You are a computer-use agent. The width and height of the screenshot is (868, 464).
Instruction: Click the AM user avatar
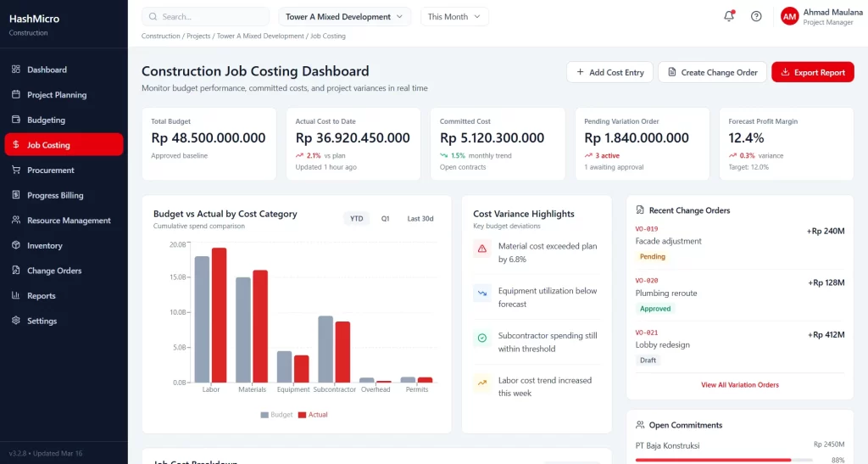coord(789,17)
